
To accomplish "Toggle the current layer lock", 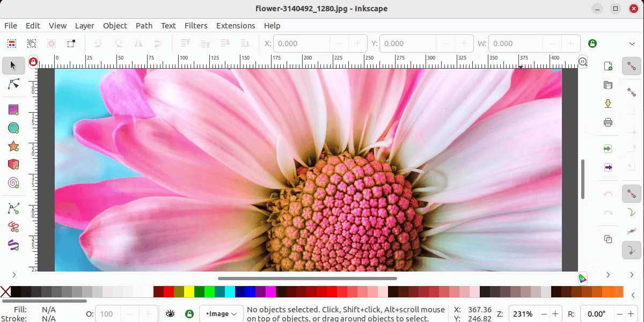I will [189, 314].
